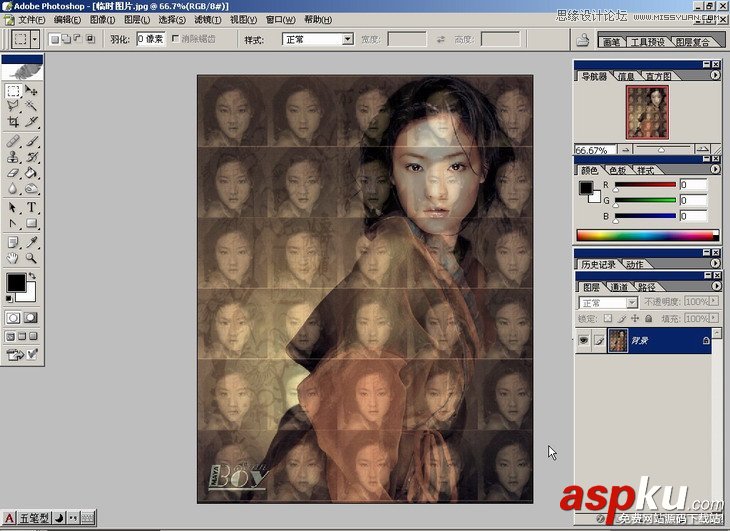Open the 图像(I) menu

tap(102, 20)
